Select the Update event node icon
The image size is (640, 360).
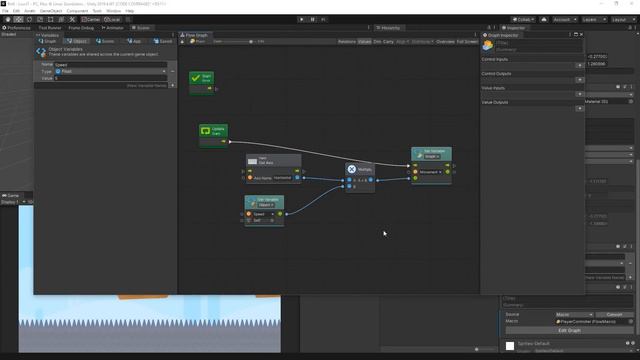coord(205,131)
